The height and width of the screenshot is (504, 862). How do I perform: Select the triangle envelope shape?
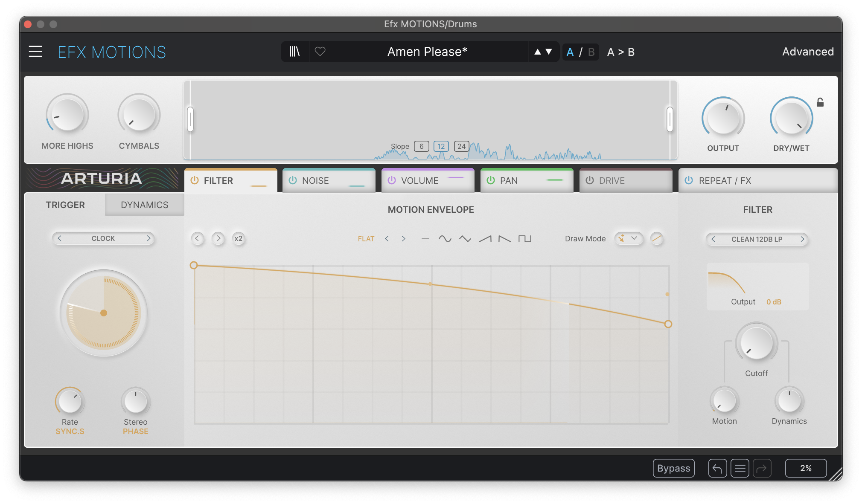pos(465,238)
